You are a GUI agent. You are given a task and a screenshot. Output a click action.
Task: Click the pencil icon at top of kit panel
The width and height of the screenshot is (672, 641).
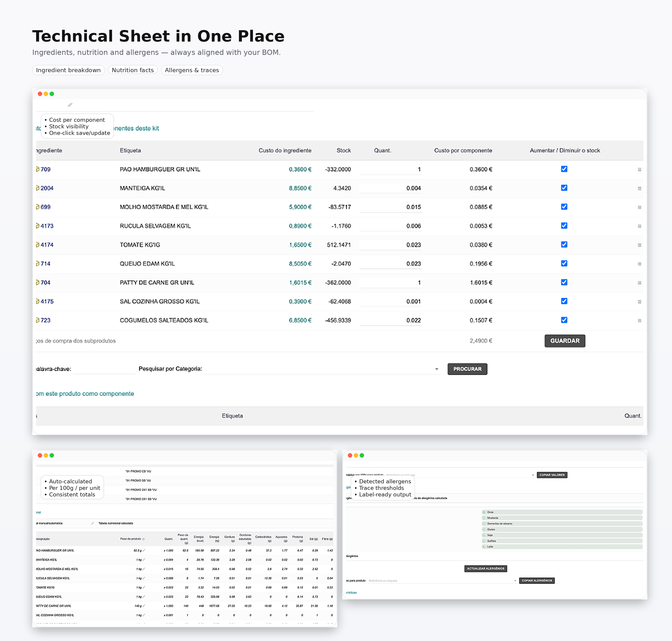click(x=70, y=105)
